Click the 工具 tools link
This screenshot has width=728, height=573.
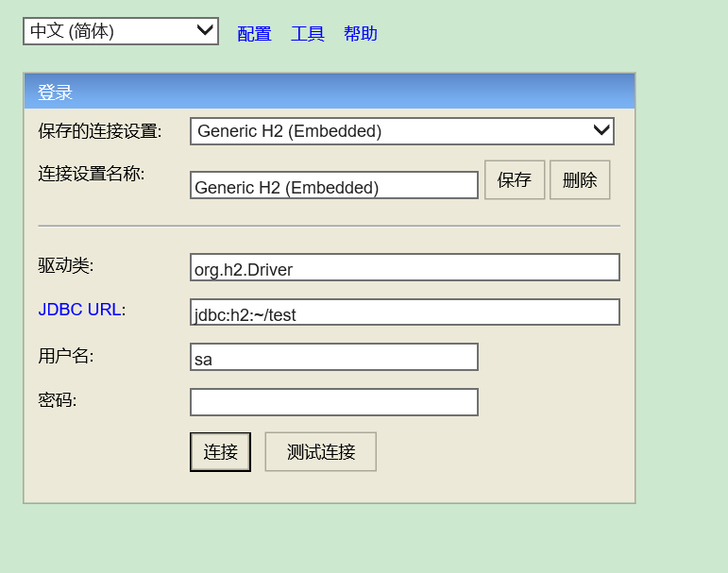[x=308, y=34]
